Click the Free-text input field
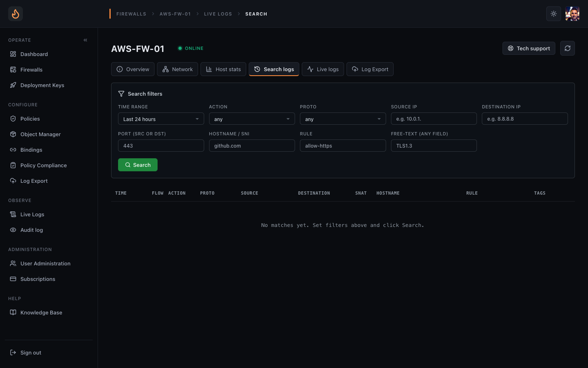This screenshot has width=588, height=368. coord(434,146)
